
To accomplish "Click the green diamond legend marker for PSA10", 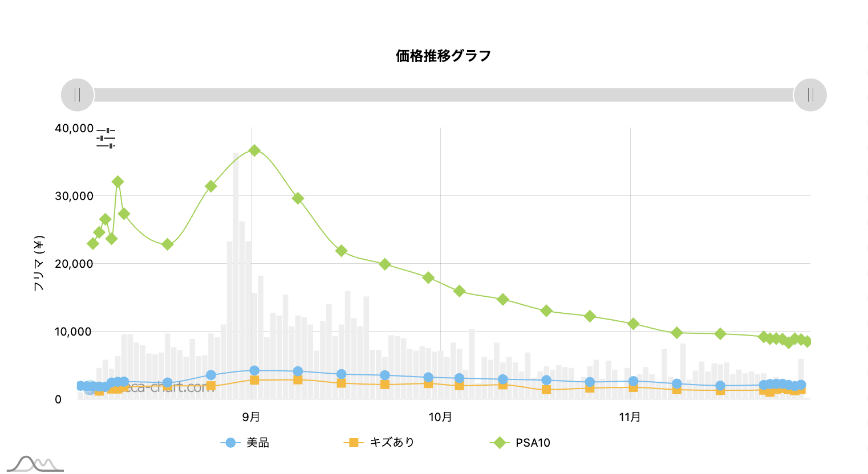I will click(x=500, y=443).
